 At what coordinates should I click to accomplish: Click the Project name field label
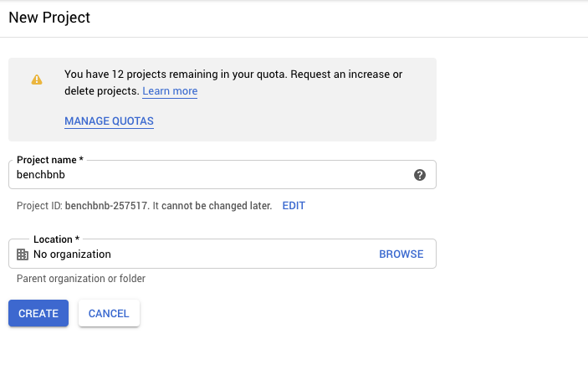click(x=50, y=160)
